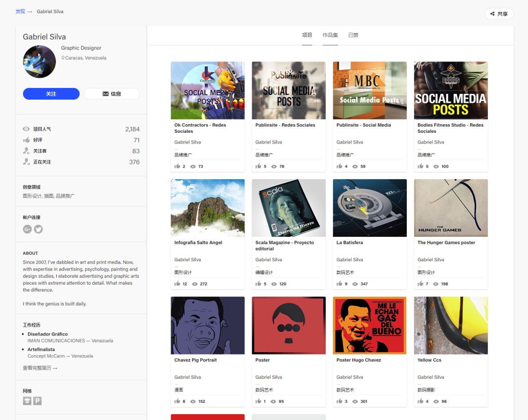Viewport: 528px width, 420px height.
Task: Click the thumbs-up icon on La Batisfera card
Action: [x=339, y=284]
